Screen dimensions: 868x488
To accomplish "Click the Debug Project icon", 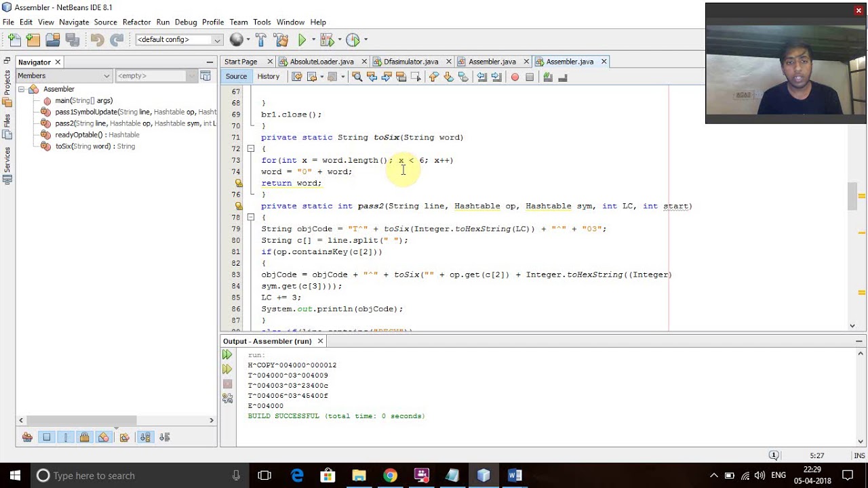I will coord(325,40).
